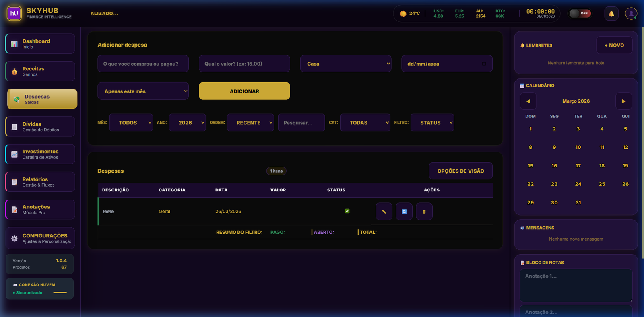Viewport: 644px width, 317px height.
Task: Go to previous month in calendar
Action: [x=528, y=101]
